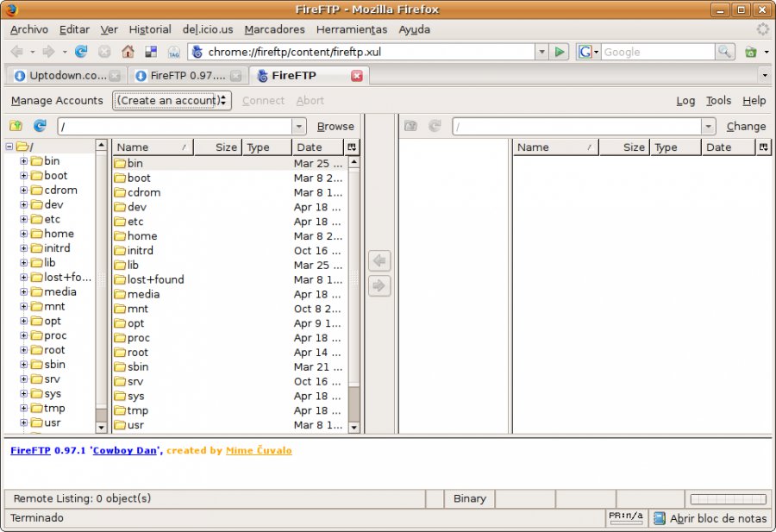The height and width of the screenshot is (532, 776).
Task: Open the FireFTP Tools menu
Action: coord(718,101)
